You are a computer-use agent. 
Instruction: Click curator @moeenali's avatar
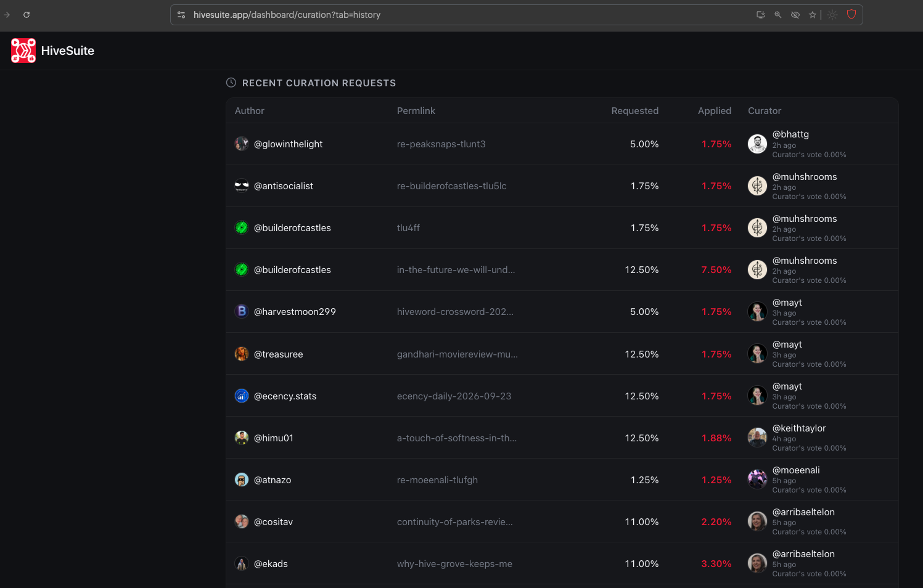point(757,480)
